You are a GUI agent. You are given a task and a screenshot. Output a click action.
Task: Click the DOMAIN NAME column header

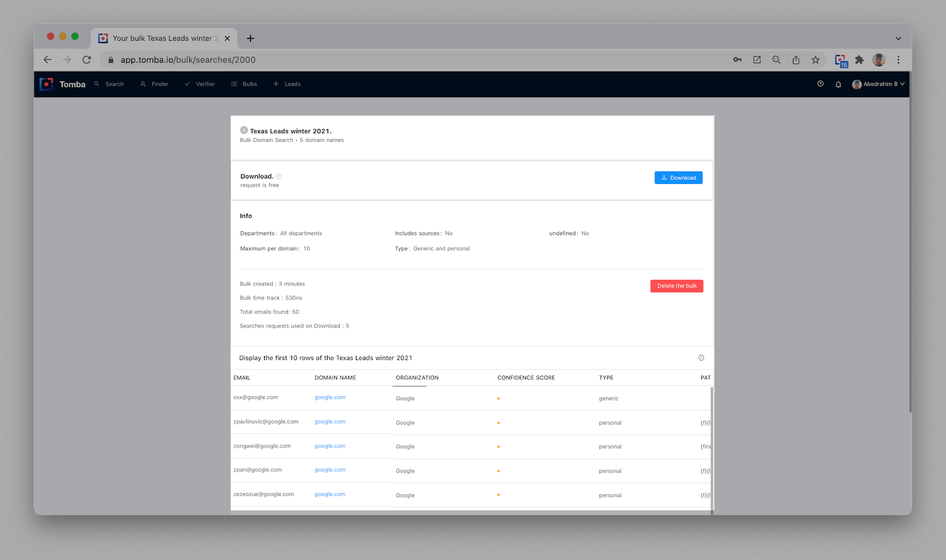coord(335,377)
